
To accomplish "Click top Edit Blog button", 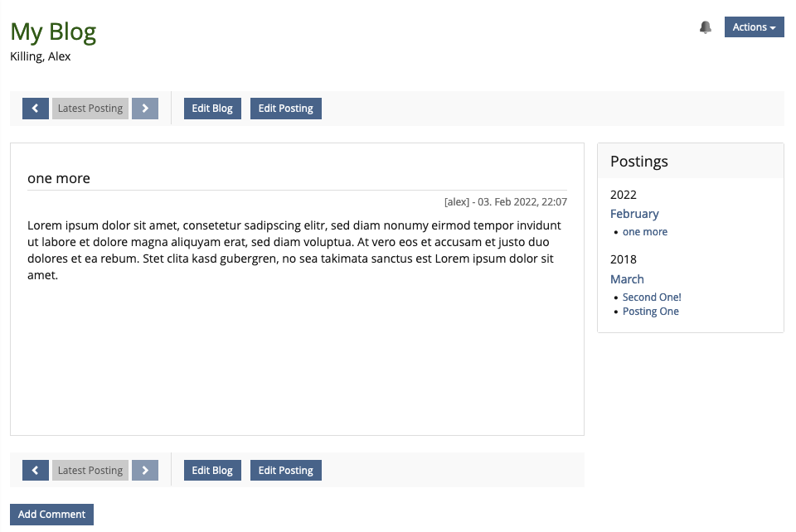I will point(212,109).
